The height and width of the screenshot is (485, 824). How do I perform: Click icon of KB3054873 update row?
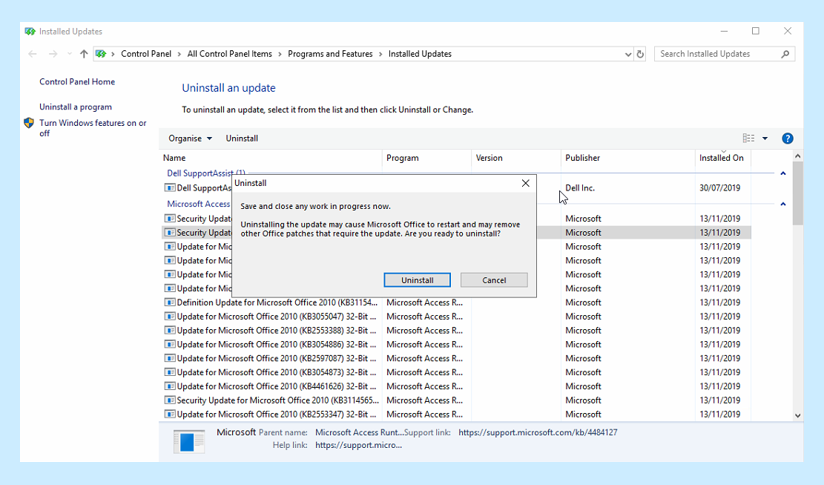[x=169, y=372]
